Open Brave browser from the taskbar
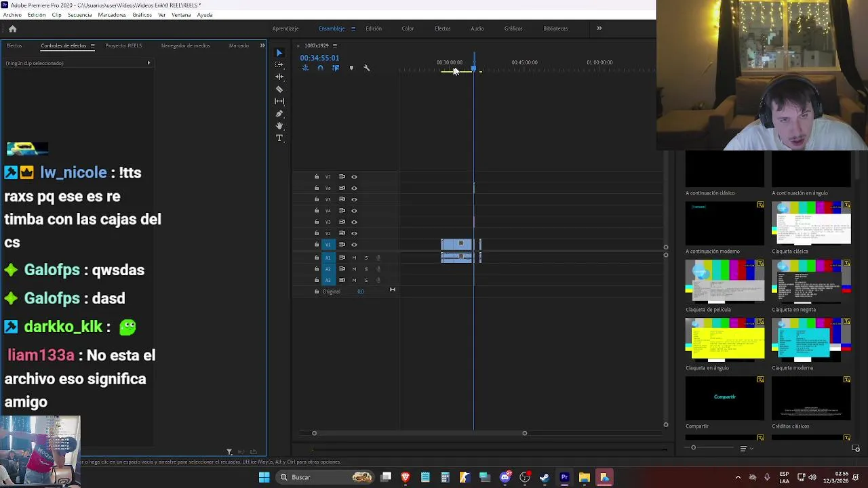868x488 pixels. pyautogui.click(x=406, y=477)
